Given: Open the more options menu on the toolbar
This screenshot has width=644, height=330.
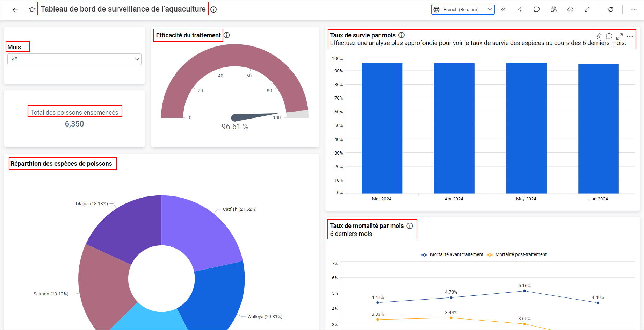Looking at the screenshot, I should point(634,9).
